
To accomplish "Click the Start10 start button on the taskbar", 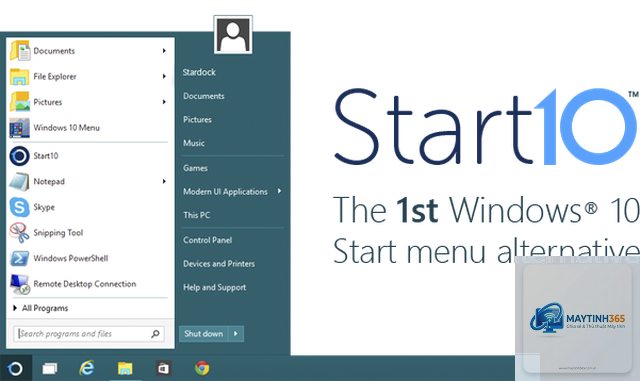I will tap(16, 368).
